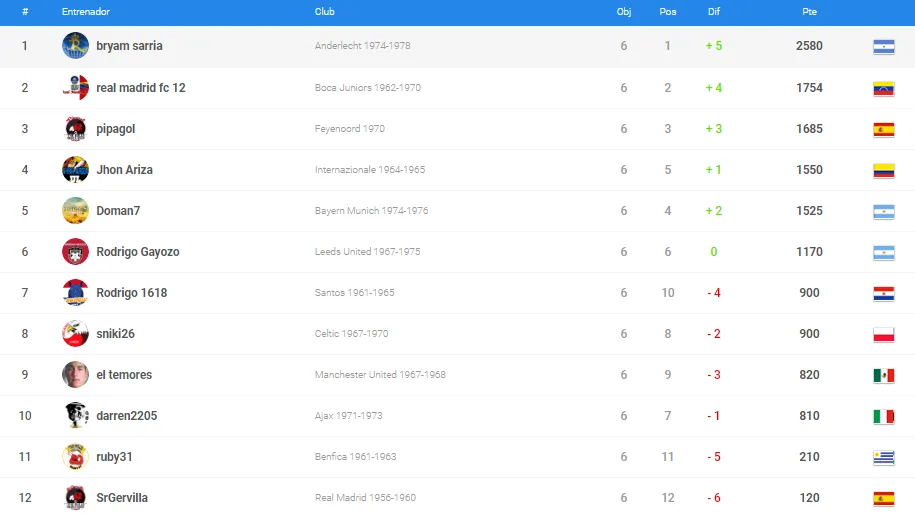Image resolution: width=915 pixels, height=517 pixels.
Task: Click club Real Madrid 1956-1960
Action: 365,498
